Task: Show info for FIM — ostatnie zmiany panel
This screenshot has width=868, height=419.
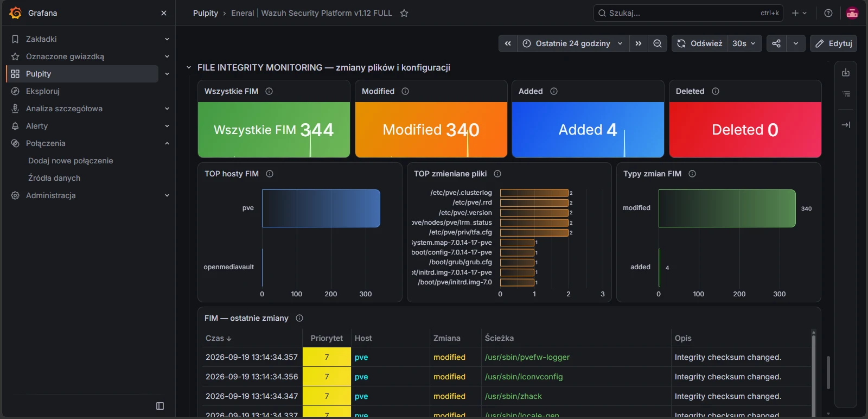Action: click(299, 318)
